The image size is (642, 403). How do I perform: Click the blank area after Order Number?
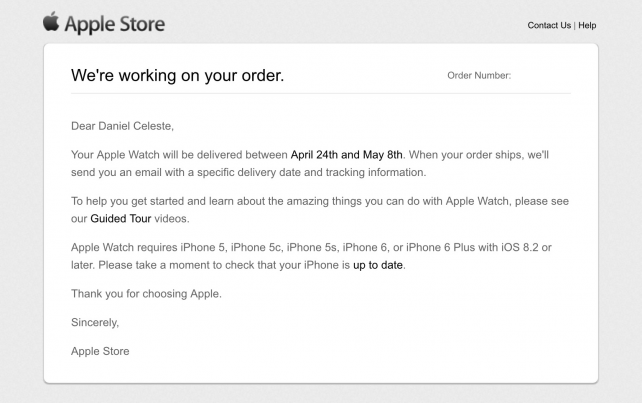(541, 75)
